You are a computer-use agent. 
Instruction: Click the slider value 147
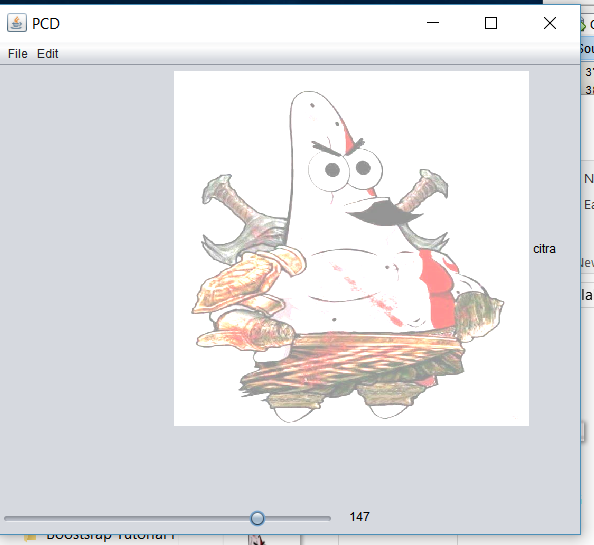tap(359, 517)
